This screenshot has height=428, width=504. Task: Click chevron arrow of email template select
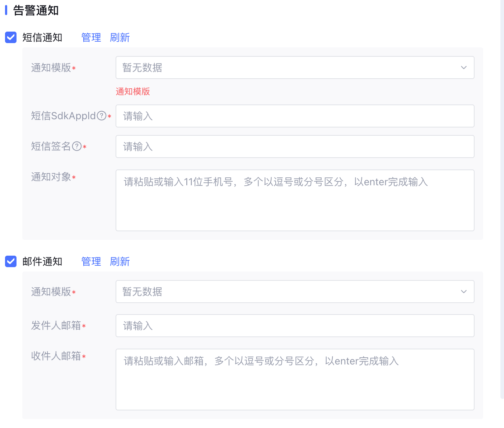[x=463, y=292]
